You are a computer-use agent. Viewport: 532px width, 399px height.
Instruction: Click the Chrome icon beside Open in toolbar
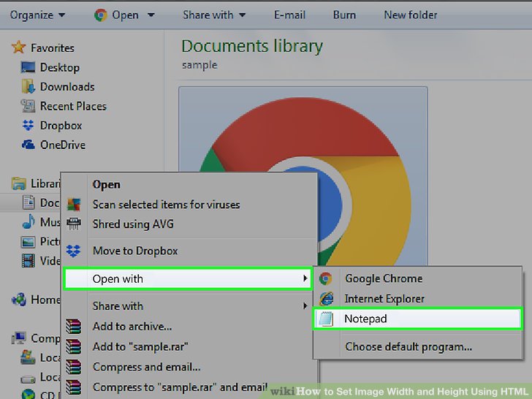(x=100, y=15)
